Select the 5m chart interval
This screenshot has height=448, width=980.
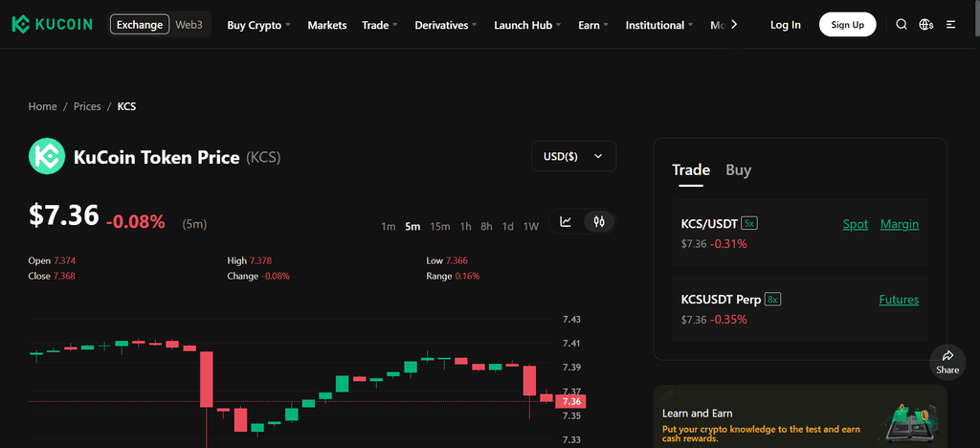[x=412, y=227]
